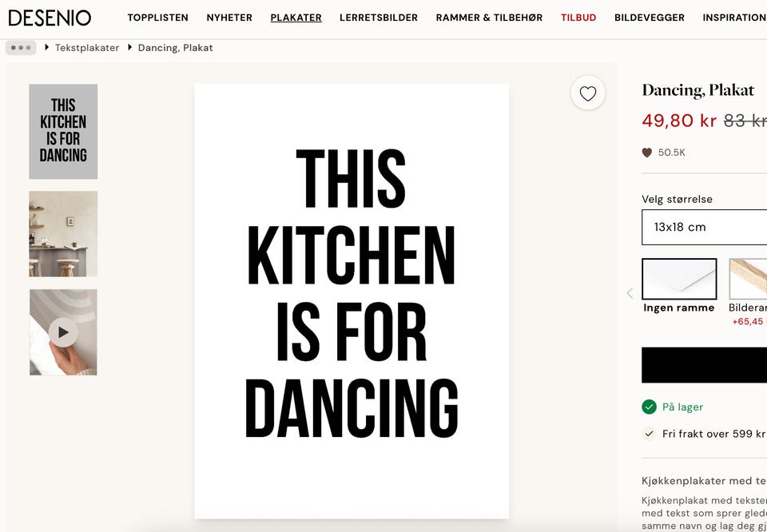Click the Dancing, Plakat product title
Image resolution: width=767 pixels, height=532 pixels.
[698, 90]
